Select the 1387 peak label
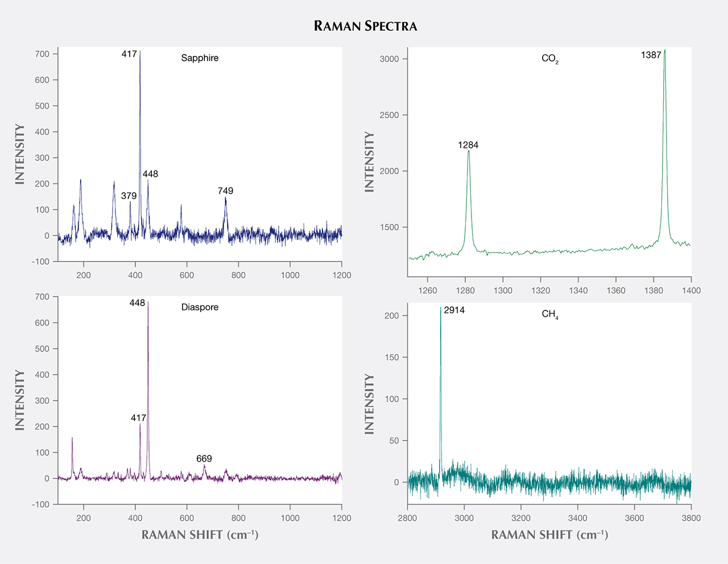Viewport: 728px width, 564px height. tap(651, 55)
